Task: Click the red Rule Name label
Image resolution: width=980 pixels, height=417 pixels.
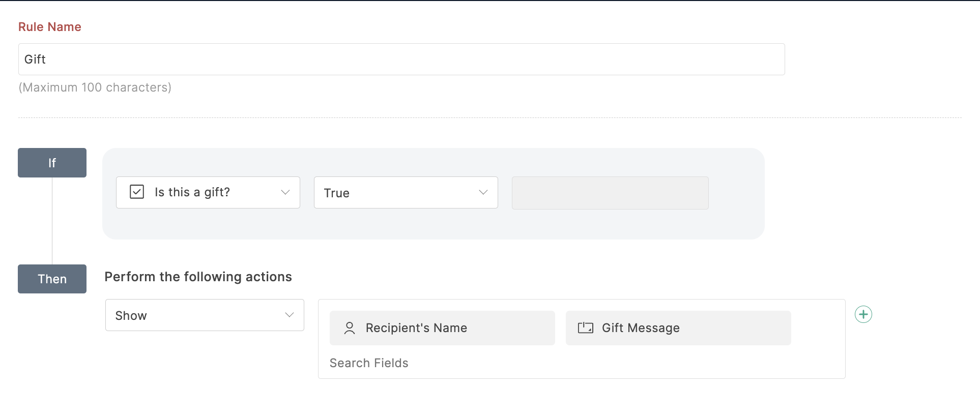Action: pos(50,27)
